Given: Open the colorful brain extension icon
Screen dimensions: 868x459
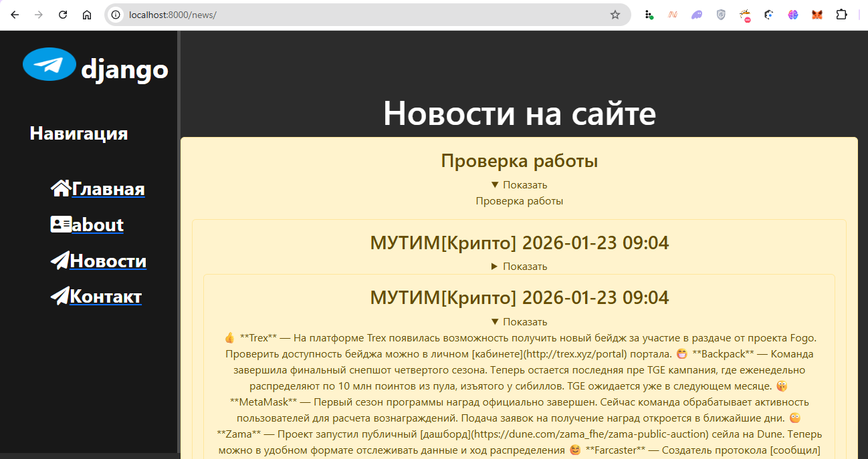Looking at the screenshot, I should click(x=792, y=15).
